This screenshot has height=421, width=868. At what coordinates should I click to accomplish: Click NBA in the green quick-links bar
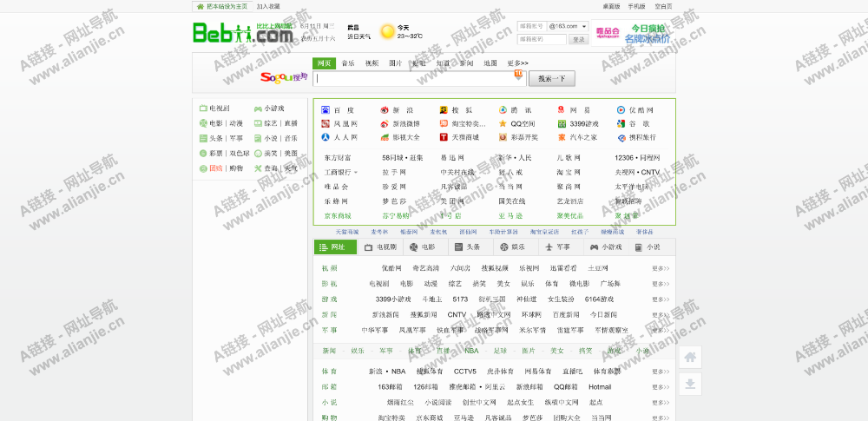(471, 351)
